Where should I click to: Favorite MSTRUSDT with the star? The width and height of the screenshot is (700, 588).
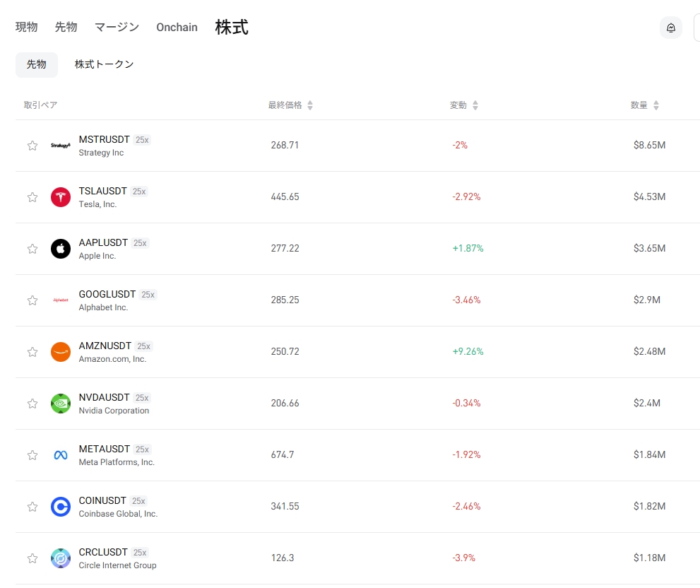pyautogui.click(x=32, y=146)
